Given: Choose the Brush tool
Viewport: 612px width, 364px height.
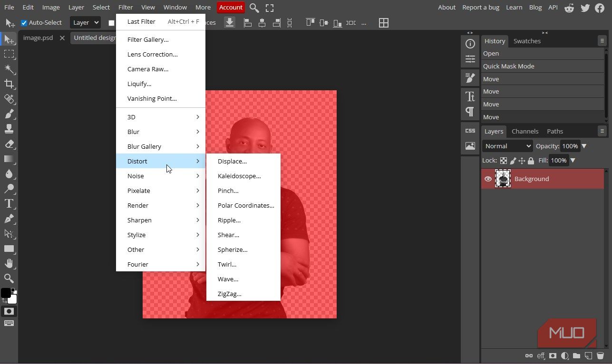Looking at the screenshot, I should [9, 114].
